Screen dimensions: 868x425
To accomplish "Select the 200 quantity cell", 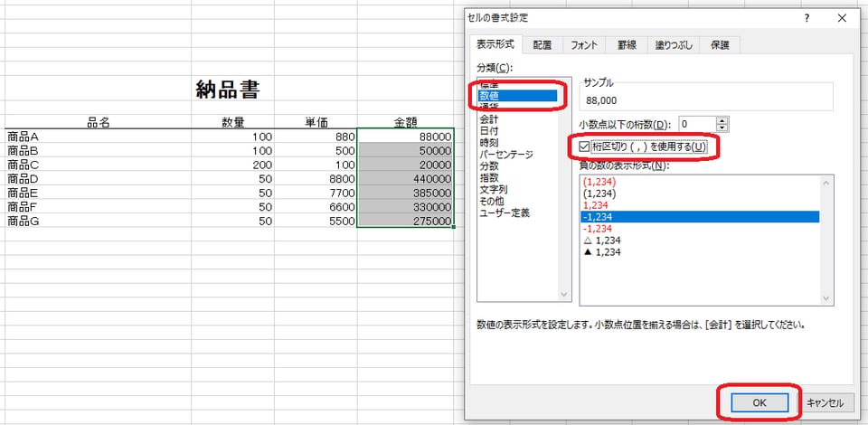I will pyautogui.click(x=232, y=165).
